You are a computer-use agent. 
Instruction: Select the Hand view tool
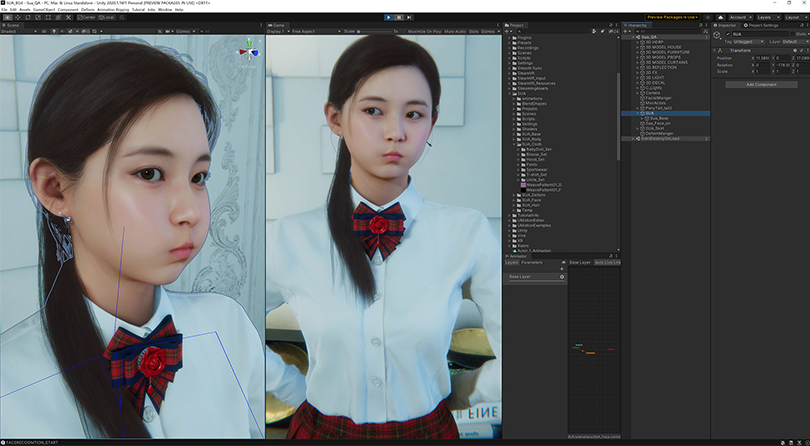(7, 17)
